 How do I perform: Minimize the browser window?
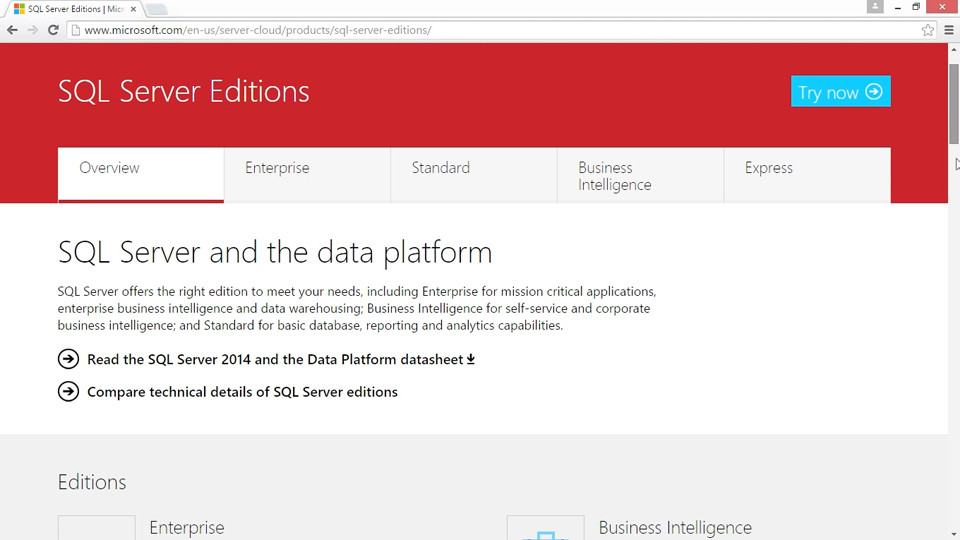(x=898, y=7)
